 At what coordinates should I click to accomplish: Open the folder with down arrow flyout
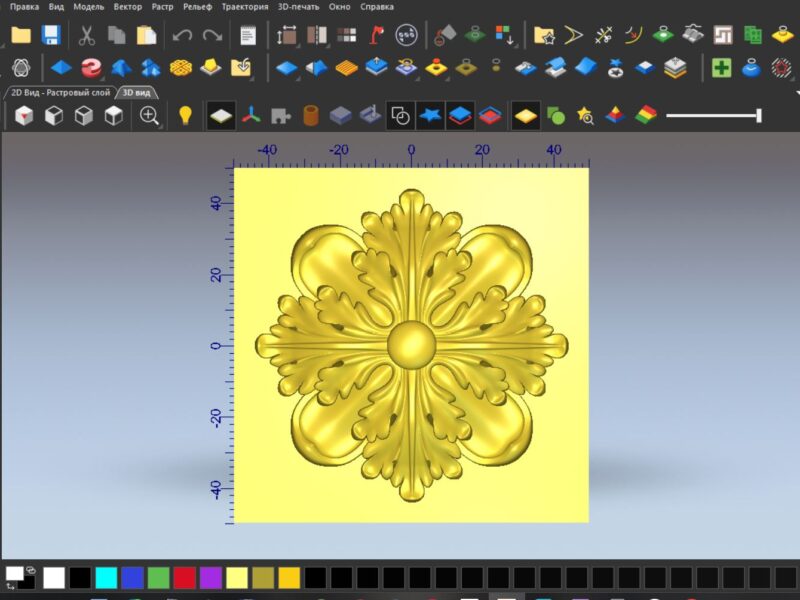(x=242, y=68)
